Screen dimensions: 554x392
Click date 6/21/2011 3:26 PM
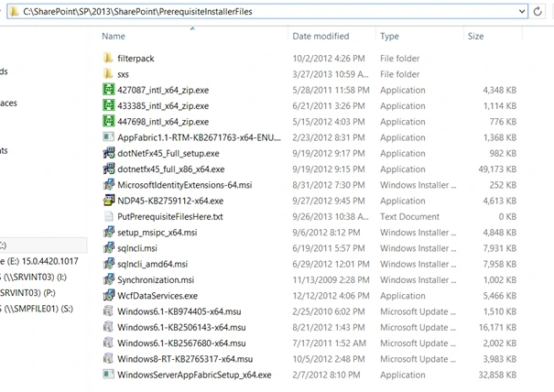point(329,105)
